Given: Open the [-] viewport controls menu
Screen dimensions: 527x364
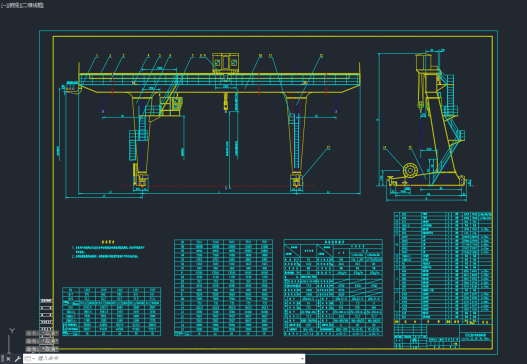Looking at the screenshot, I should click(3, 5).
